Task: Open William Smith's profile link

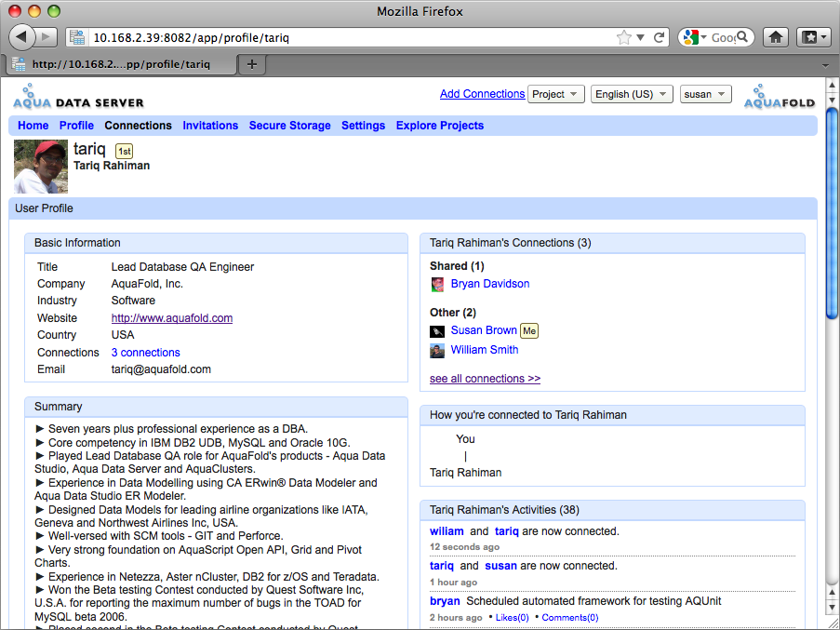Action: (x=485, y=350)
